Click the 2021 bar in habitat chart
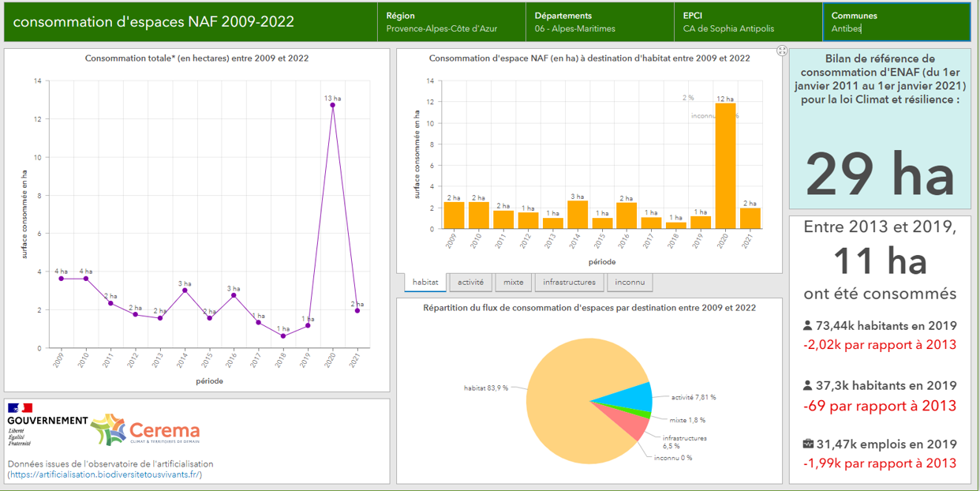 [750, 219]
